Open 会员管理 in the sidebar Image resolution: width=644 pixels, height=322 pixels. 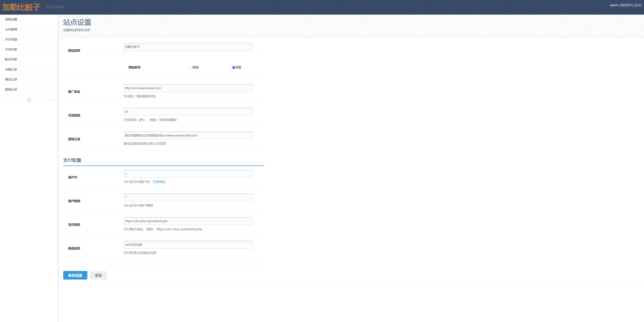click(x=11, y=29)
